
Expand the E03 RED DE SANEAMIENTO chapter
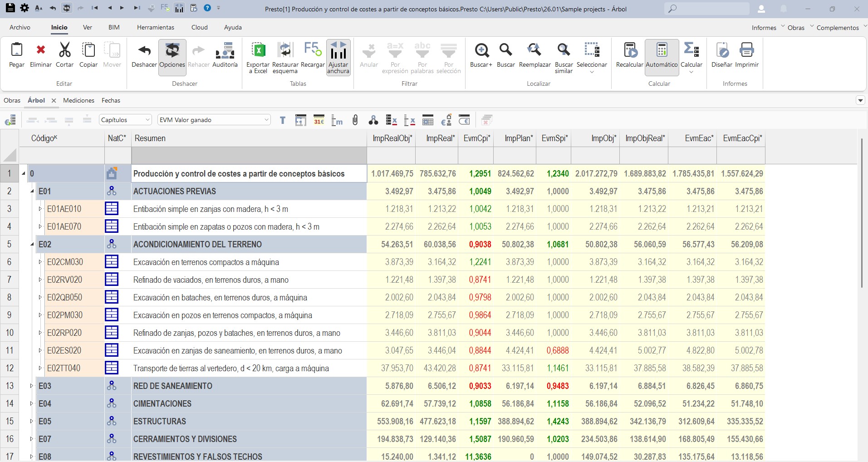pyautogui.click(x=32, y=386)
